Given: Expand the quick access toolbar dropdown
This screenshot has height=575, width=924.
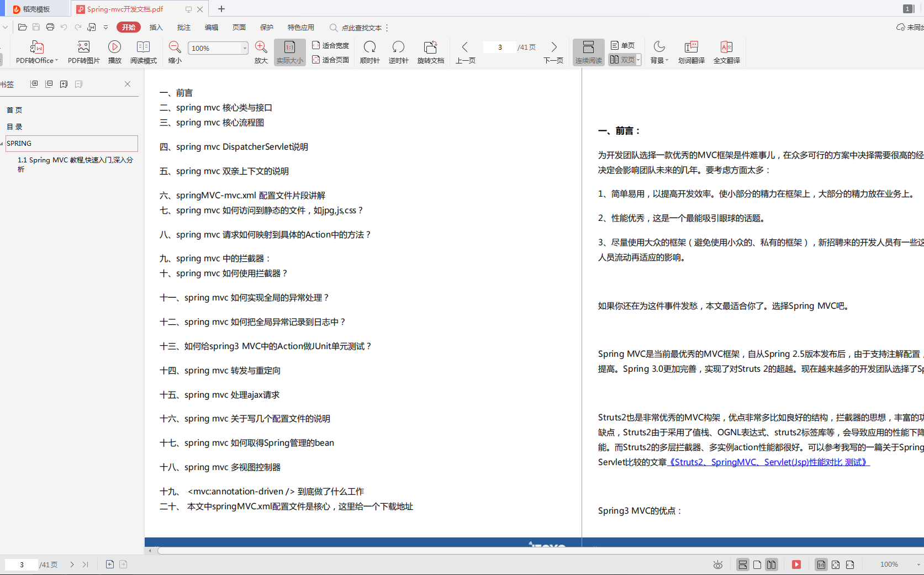Looking at the screenshot, I should pos(105,27).
